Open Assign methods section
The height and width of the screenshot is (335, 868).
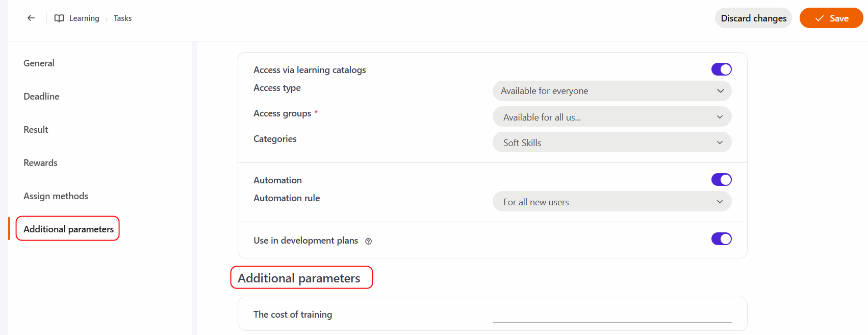click(x=56, y=196)
